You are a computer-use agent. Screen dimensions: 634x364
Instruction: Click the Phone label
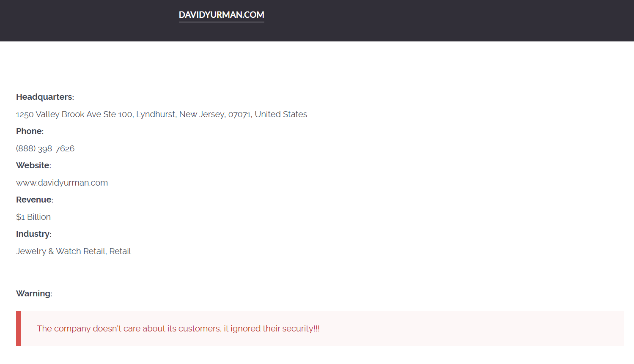(29, 131)
